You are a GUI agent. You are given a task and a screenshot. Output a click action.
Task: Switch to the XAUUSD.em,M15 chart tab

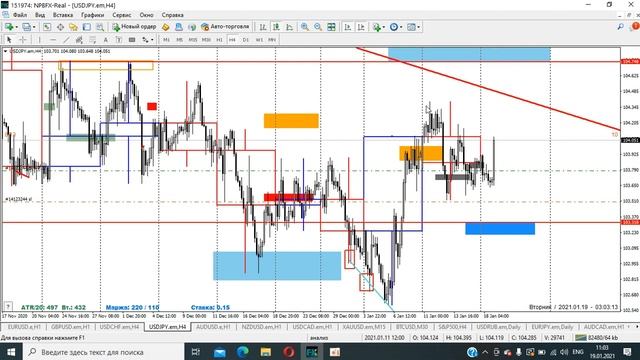tap(364, 327)
